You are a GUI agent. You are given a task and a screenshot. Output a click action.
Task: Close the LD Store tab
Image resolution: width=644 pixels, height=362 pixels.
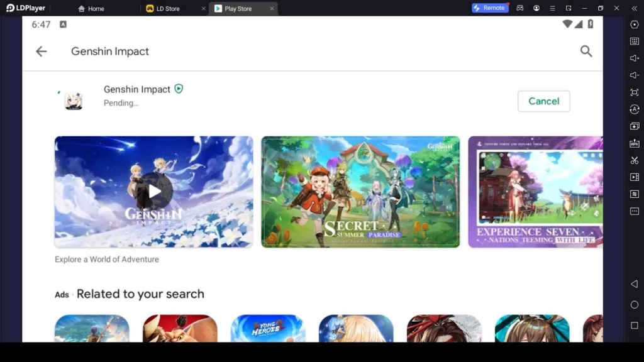(203, 8)
